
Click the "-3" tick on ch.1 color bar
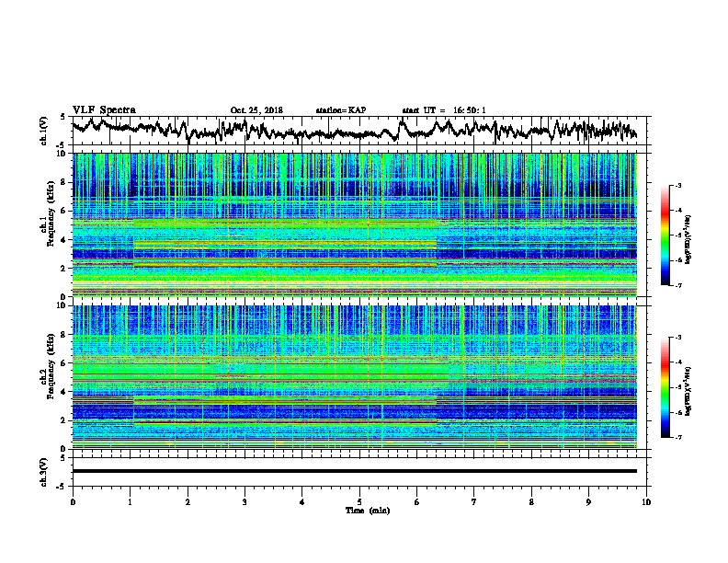click(678, 186)
